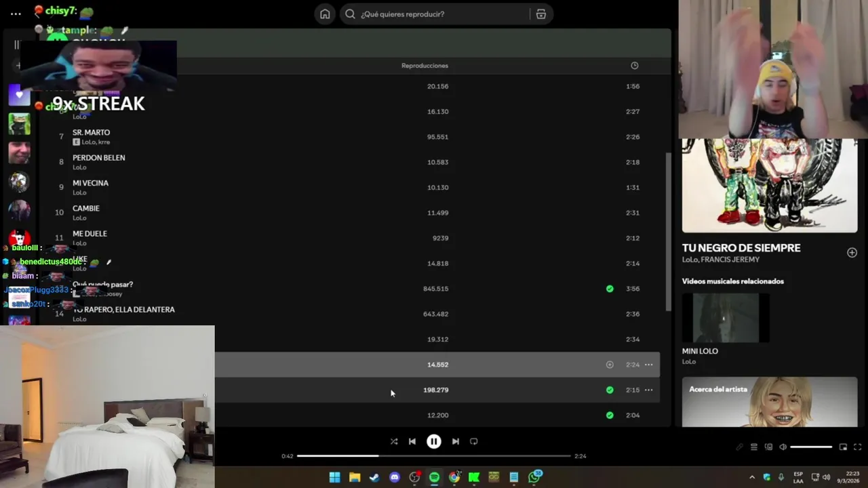Skip to next track
Image resolution: width=868 pixels, height=488 pixels.
(456, 441)
